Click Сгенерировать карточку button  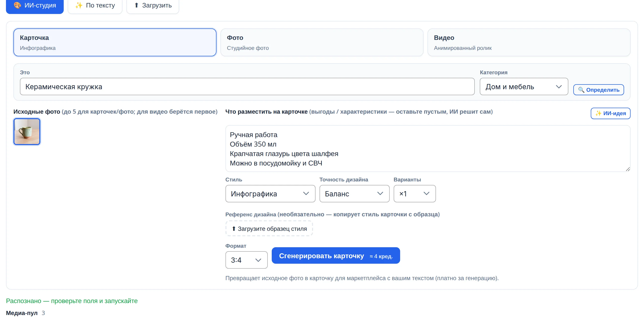(336, 256)
